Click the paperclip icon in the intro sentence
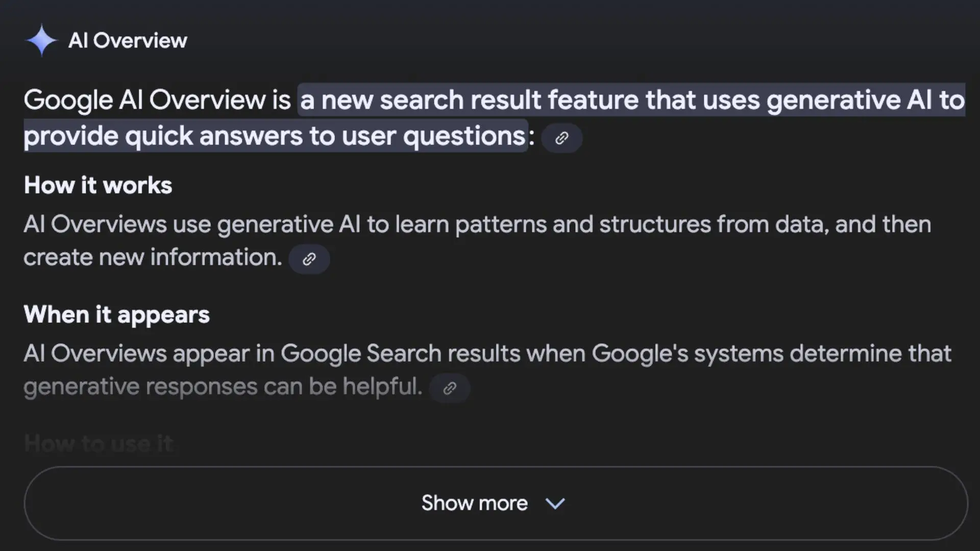 [x=561, y=138]
